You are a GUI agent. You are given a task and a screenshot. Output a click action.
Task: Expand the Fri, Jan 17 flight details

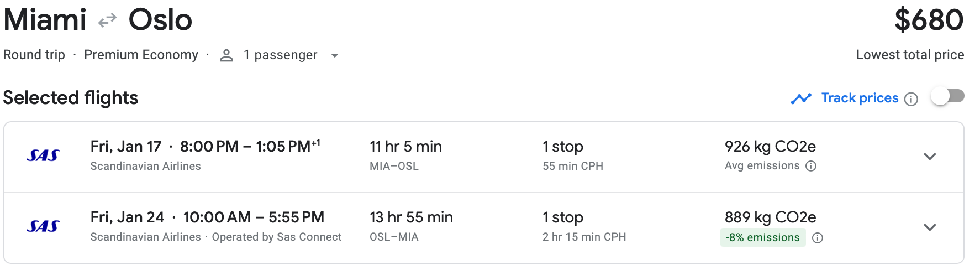click(930, 157)
